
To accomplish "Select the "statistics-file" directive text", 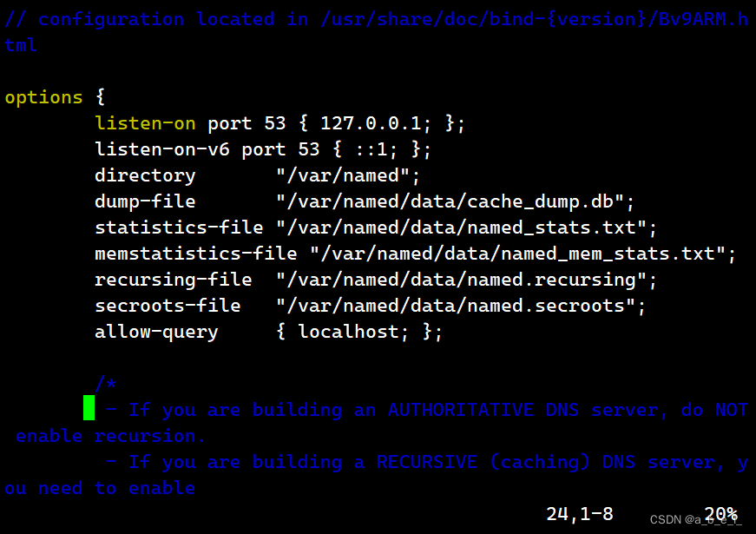I will (179, 227).
